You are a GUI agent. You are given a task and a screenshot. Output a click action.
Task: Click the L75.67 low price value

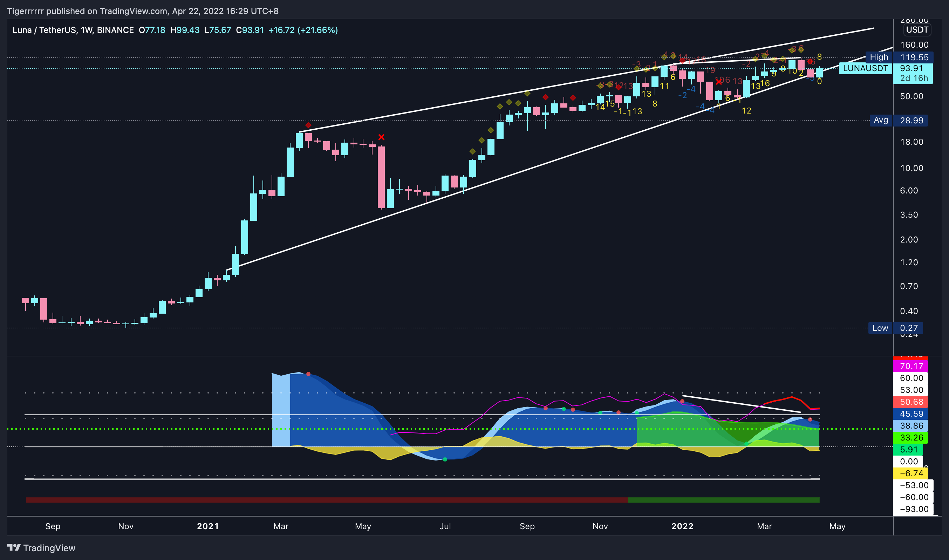click(x=218, y=30)
